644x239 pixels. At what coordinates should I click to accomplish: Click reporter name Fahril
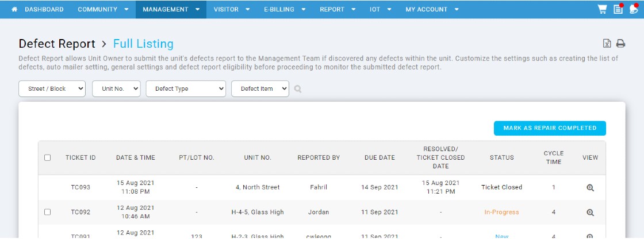319,187
